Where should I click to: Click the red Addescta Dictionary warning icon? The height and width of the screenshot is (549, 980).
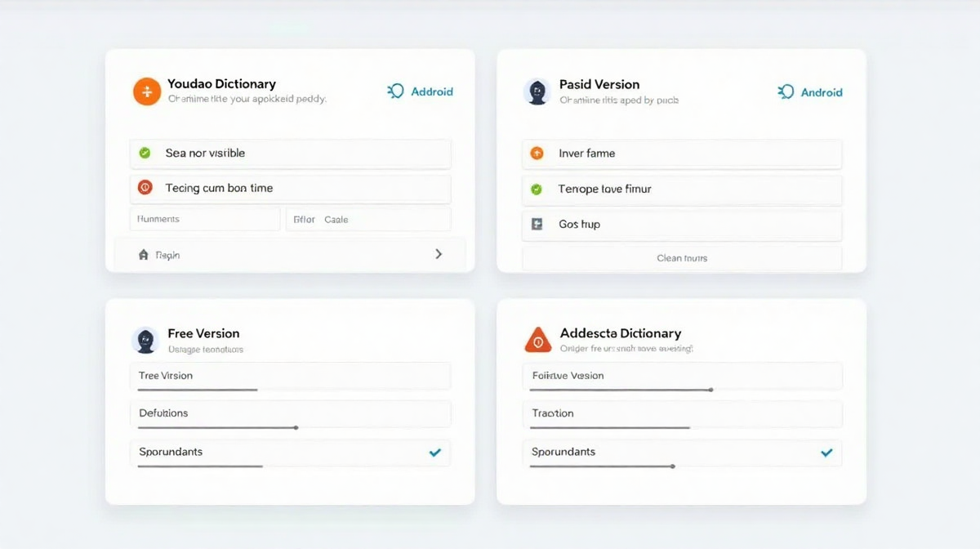(x=537, y=341)
